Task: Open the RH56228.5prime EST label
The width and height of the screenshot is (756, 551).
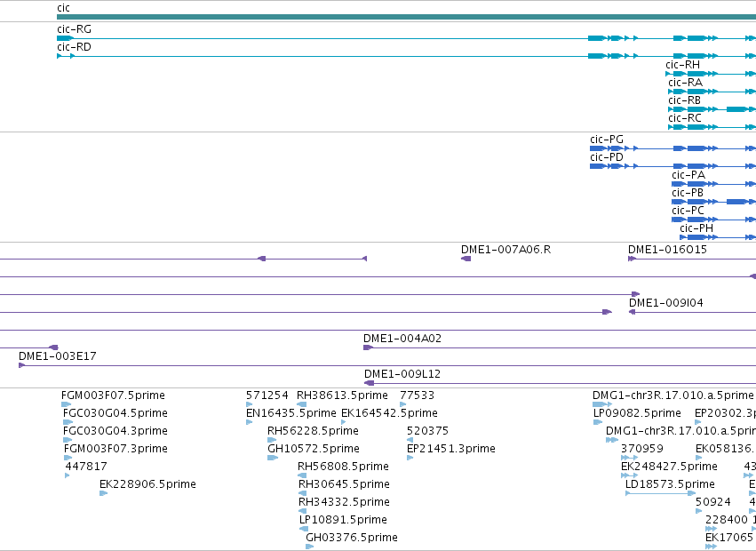Action: click(x=313, y=431)
